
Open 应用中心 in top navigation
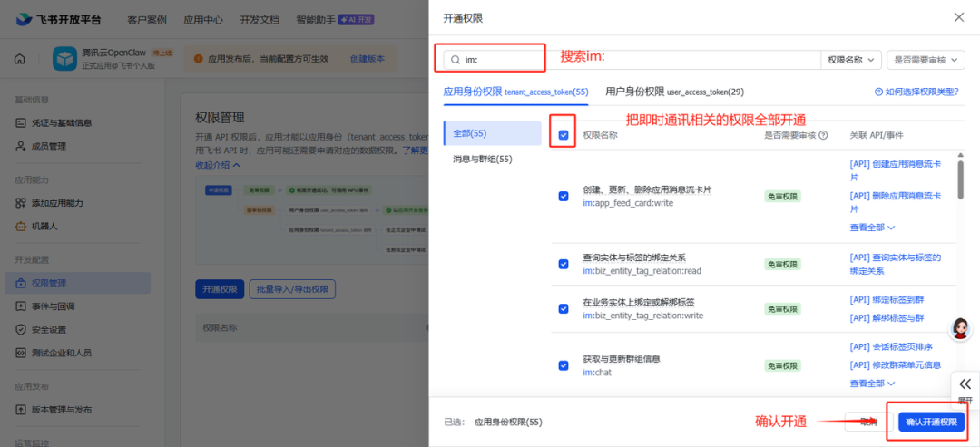(x=203, y=19)
